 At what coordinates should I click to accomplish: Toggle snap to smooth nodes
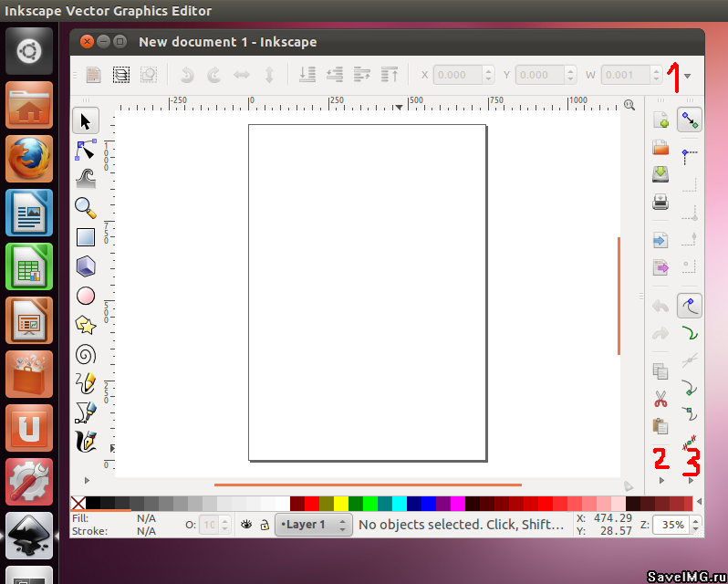pyautogui.click(x=690, y=413)
